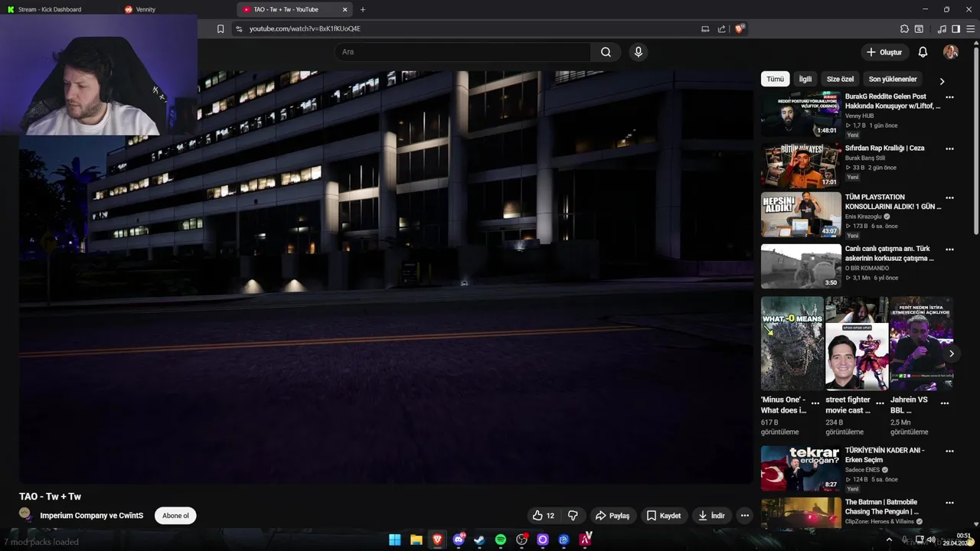This screenshot has width=980, height=551.
Task: Open the Windows Start menu
Action: click(x=394, y=540)
